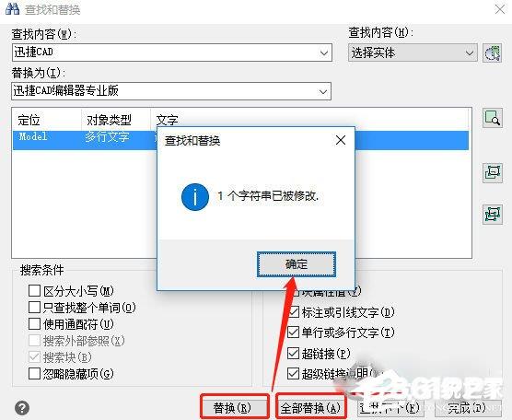Click 确定 in the message popup
512x420 pixels.
(x=297, y=264)
